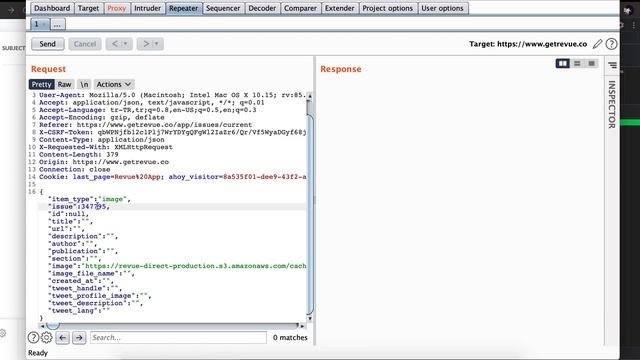Click the "tweet_handle" JSON line
Viewport: 640px width, 360px height.
pos(85,288)
